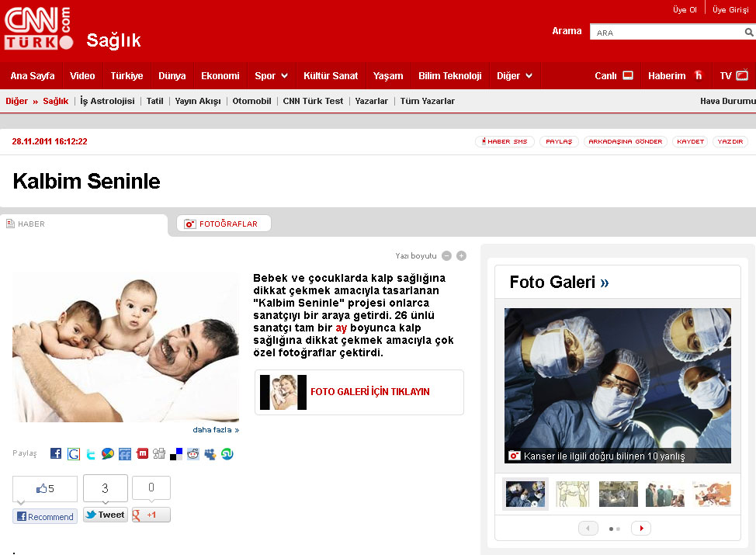Click the KAYDET button
Screen dimensions: 756x555
(x=690, y=141)
